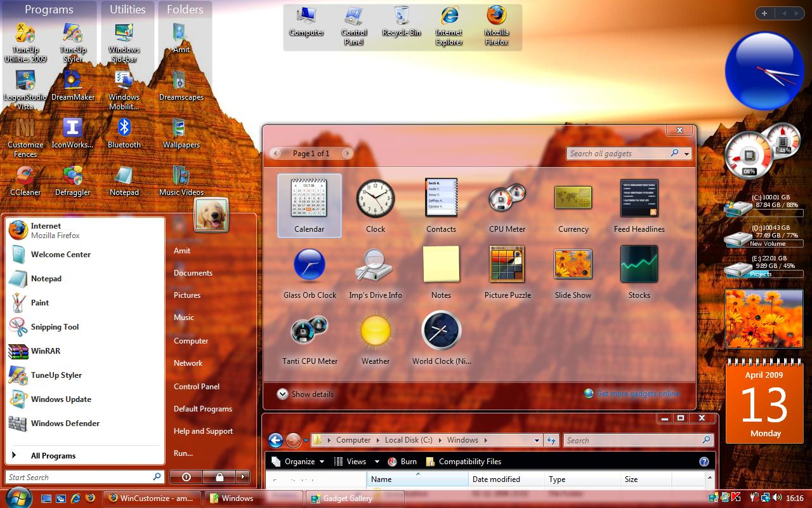812x508 pixels.
Task: Expand Show details in gadget gallery
Action: coord(305,394)
